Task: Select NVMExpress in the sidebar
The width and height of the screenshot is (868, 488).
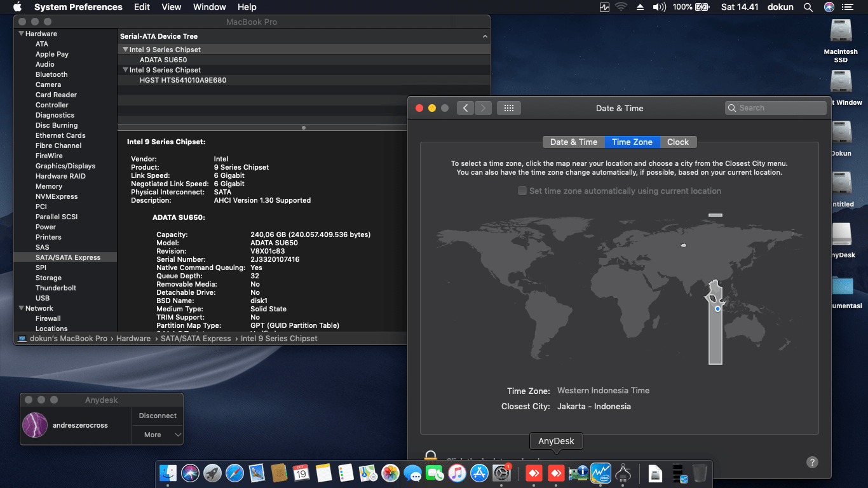Action: 57,196
